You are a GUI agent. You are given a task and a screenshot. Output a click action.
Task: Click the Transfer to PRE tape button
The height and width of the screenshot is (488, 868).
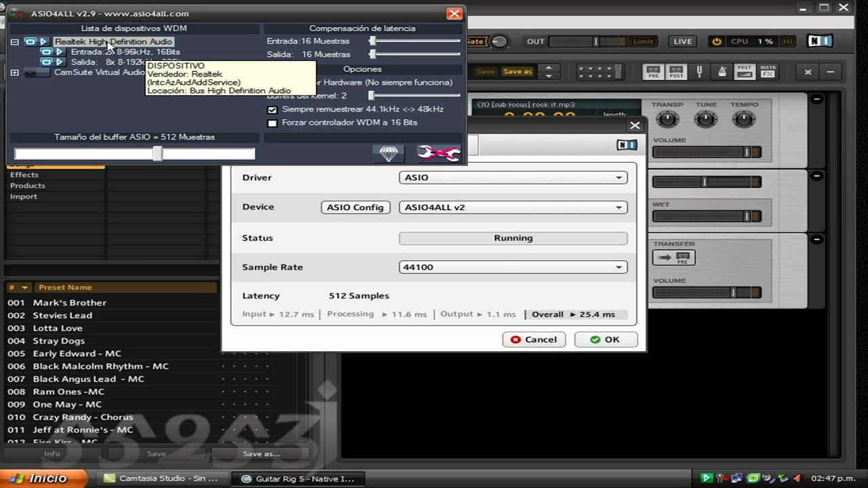pyautogui.click(x=673, y=258)
